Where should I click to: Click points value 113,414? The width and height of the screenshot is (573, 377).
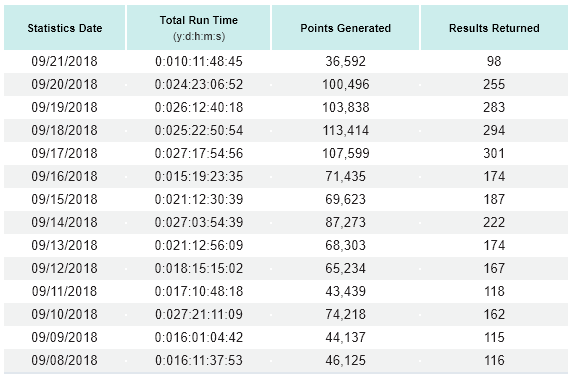tap(346, 130)
